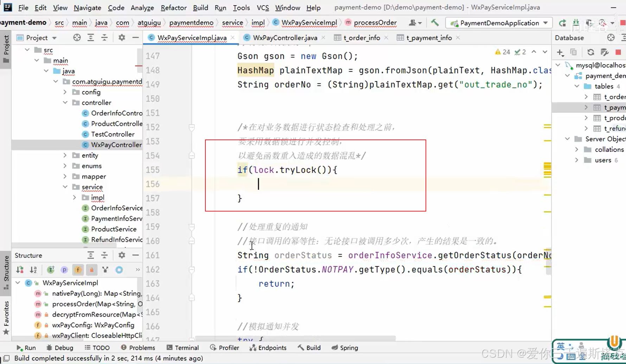Image resolution: width=626 pixels, height=364 pixels.
Task: Toggle Show non-public lock filter in Structure
Action: (x=91, y=270)
